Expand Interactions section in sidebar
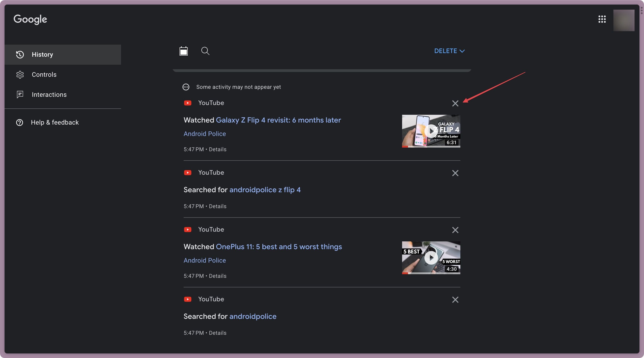This screenshot has height=358, width=644. (49, 95)
